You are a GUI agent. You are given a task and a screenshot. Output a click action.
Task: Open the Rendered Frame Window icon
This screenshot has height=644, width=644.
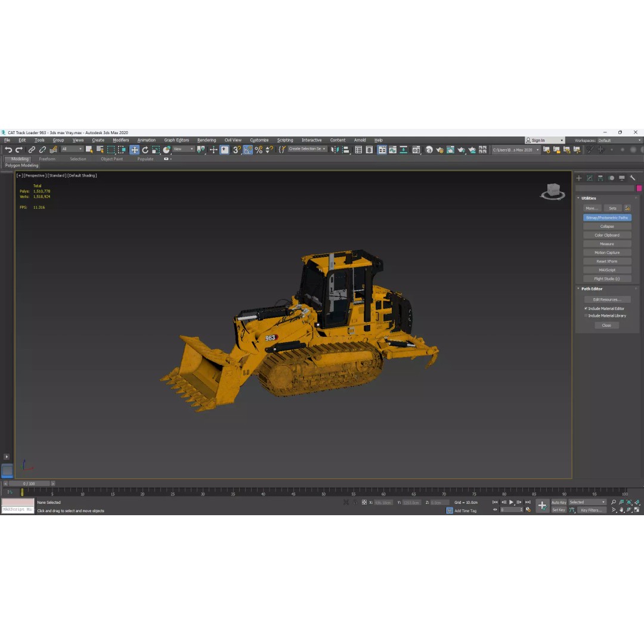450,150
